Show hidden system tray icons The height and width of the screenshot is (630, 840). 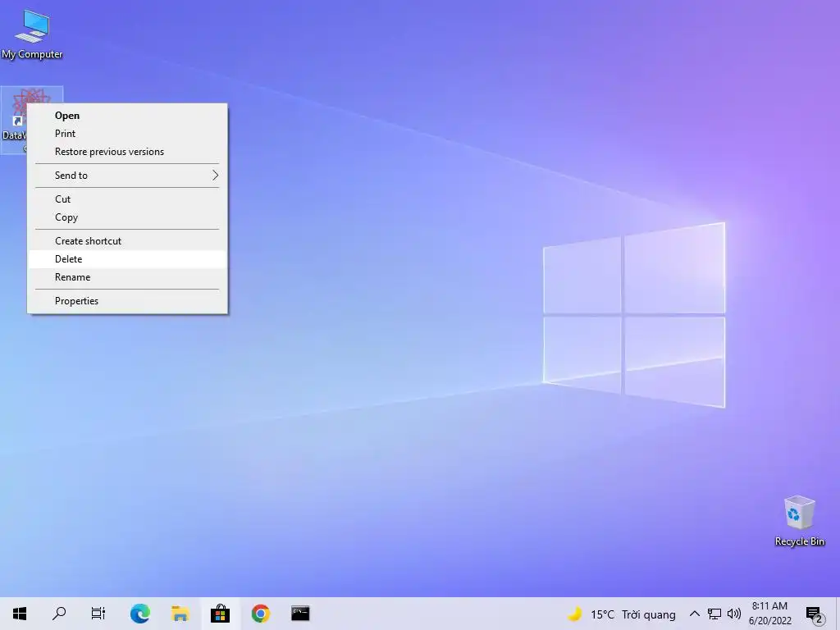tap(694, 614)
